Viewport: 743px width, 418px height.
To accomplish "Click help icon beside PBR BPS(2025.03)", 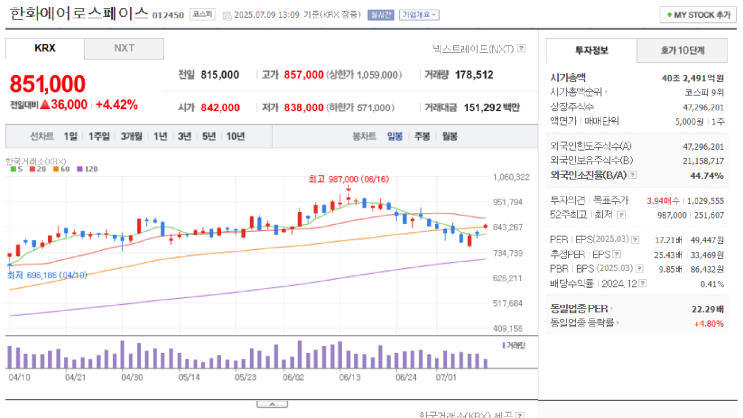I will [x=639, y=269].
